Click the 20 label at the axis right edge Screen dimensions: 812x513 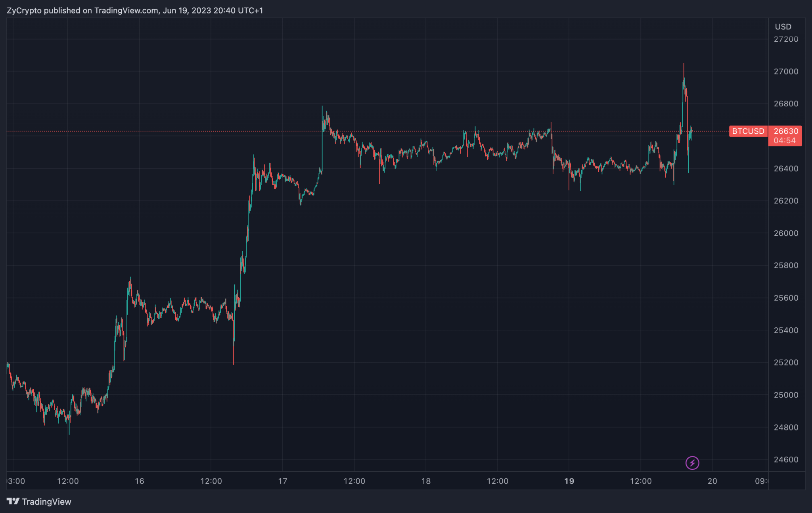point(712,481)
